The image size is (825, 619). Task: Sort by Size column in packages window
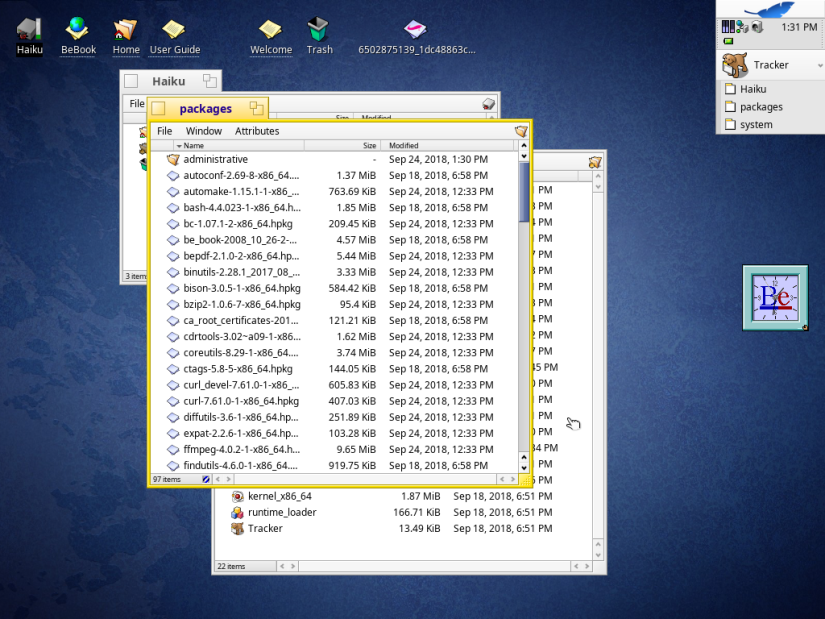(342, 145)
